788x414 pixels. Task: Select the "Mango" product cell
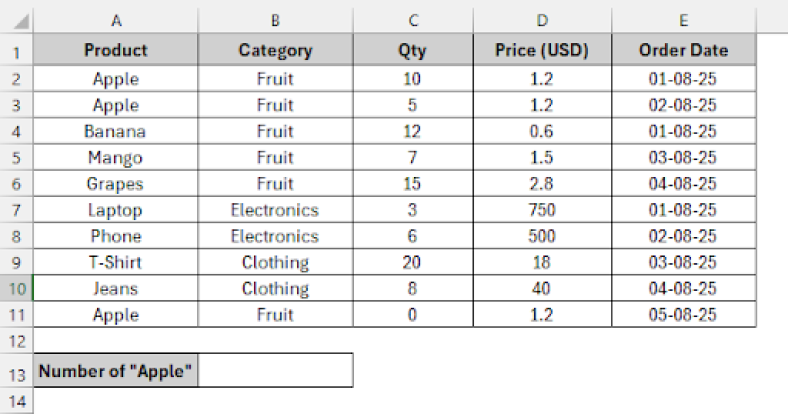tap(116, 158)
